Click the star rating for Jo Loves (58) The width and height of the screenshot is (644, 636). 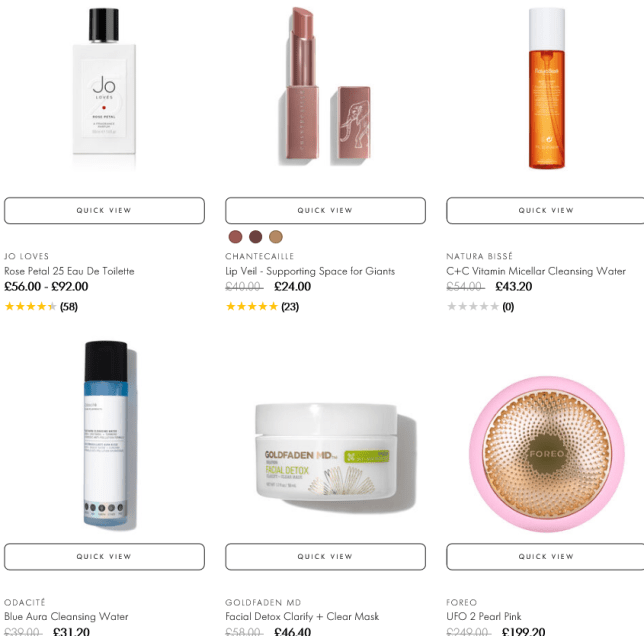pos(41,307)
